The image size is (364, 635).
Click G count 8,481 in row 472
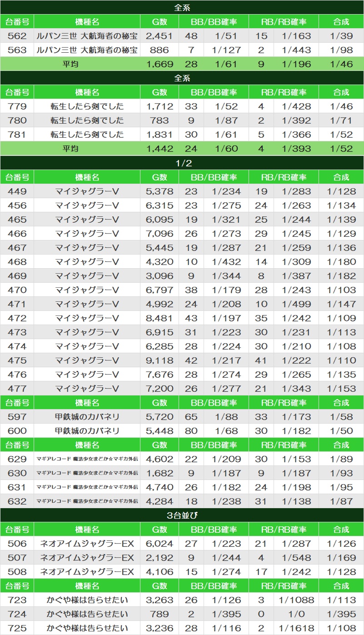(160, 318)
